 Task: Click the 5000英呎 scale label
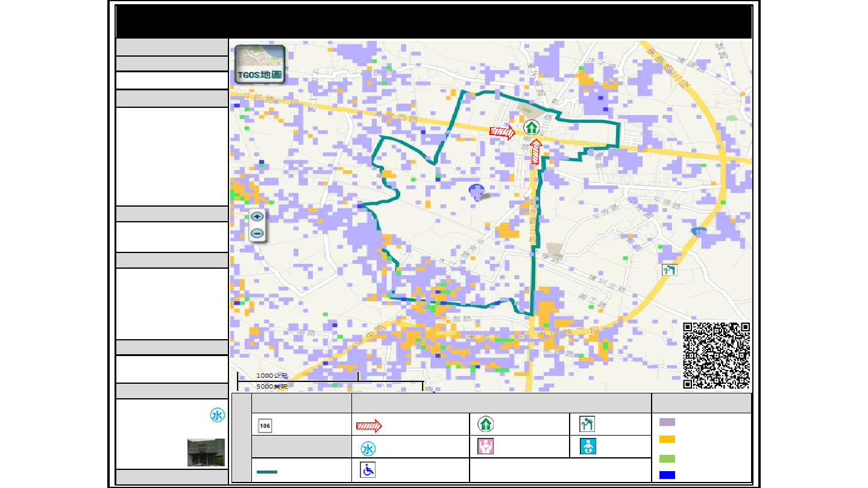(x=272, y=386)
